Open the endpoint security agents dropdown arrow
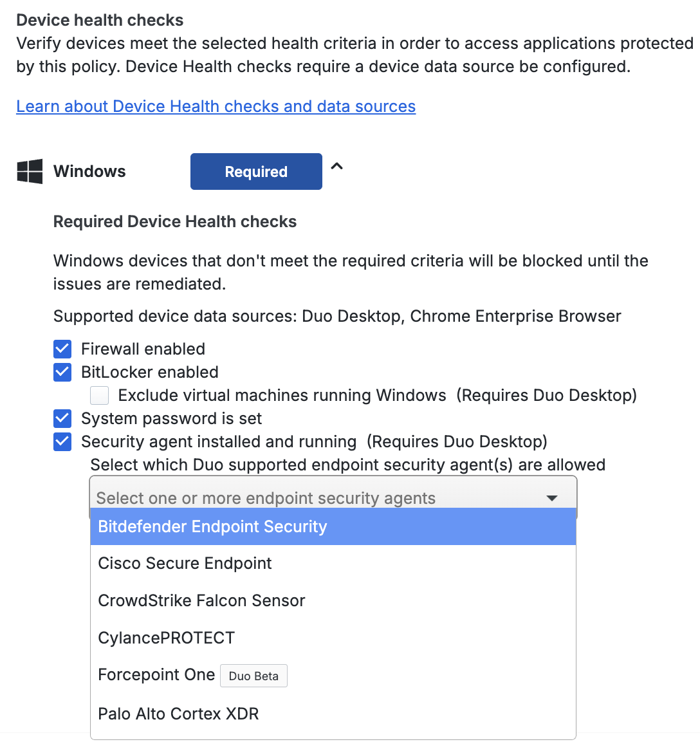Screen dimensions: 700x751 [552, 497]
